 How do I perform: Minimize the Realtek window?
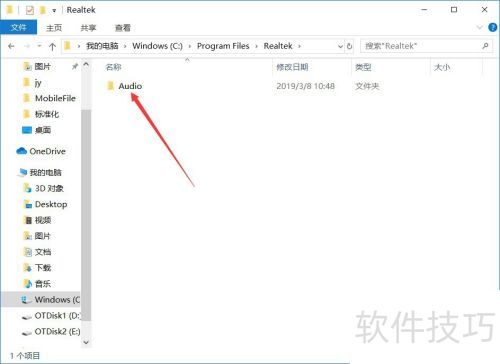(424, 10)
